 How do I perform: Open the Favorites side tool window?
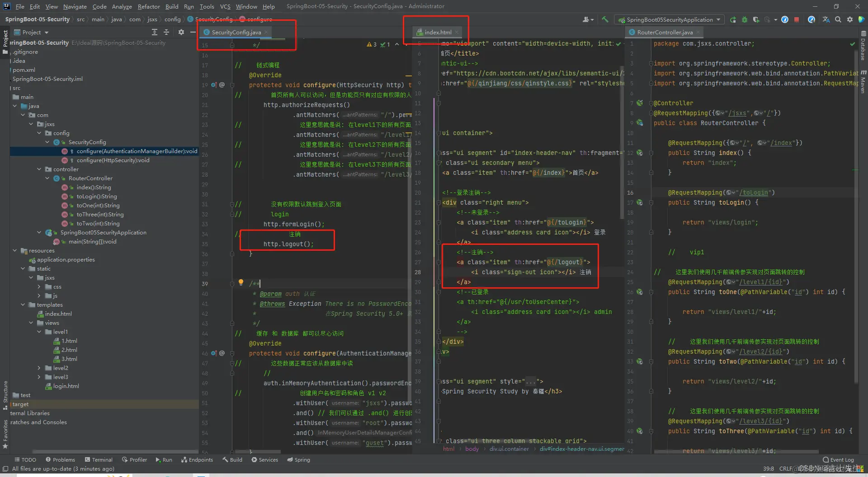click(x=5, y=434)
